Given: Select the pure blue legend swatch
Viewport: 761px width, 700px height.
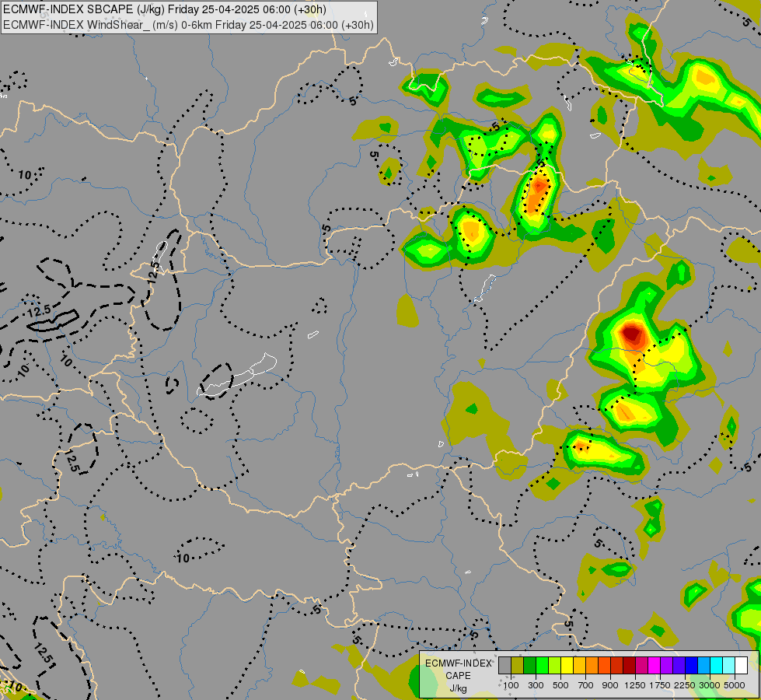Looking at the screenshot, I should 692,666.
